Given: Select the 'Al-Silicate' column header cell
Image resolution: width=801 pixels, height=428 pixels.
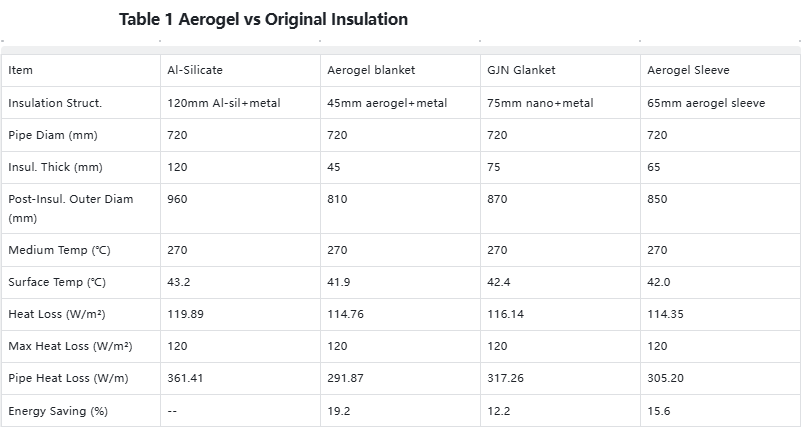Looking at the screenshot, I should point(195,71).
